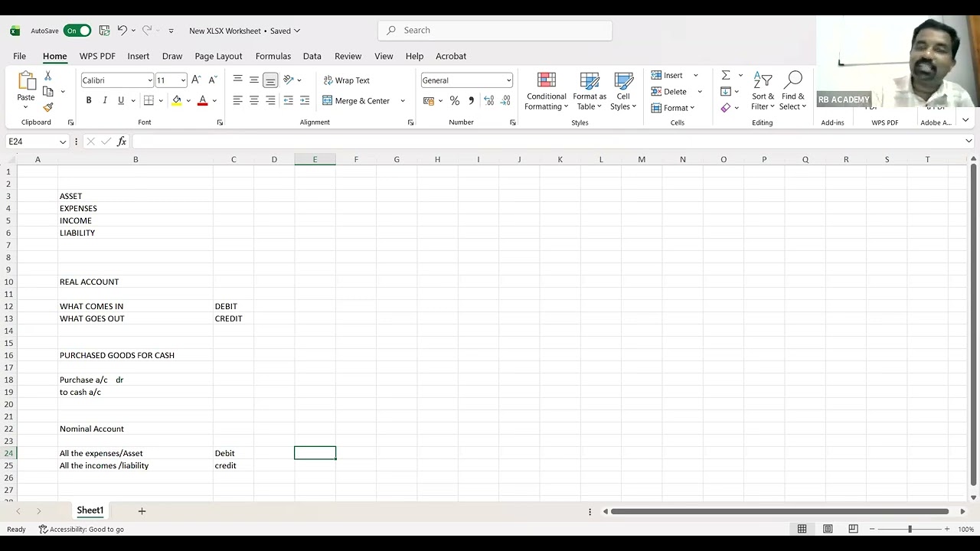The width and height of the screenshot is (980, 551).
Task: Switch to the View tab
Action: pyautogui.click(x=384, y=56)
